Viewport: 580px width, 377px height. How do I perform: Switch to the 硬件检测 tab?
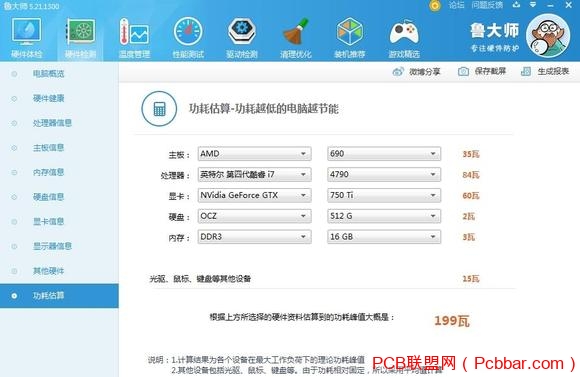80,38
